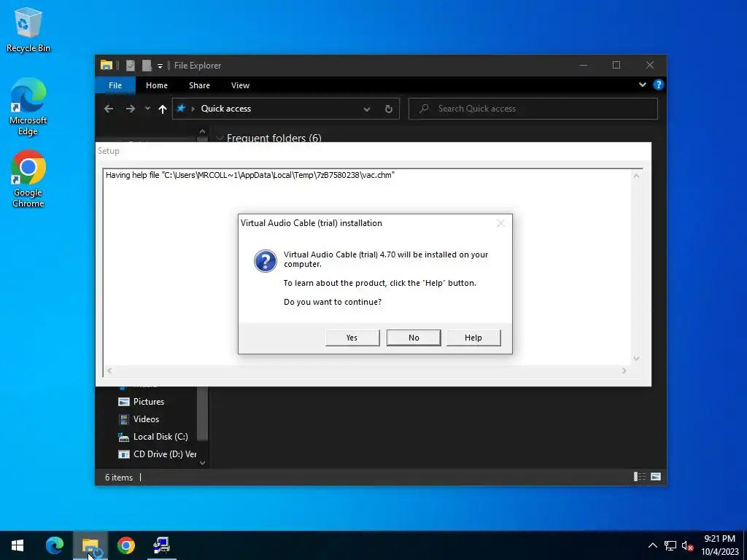Viewport: 747px width, 560px height.
Task: Click the File Explorer title bar folder icon
Action: pos(107,65)
